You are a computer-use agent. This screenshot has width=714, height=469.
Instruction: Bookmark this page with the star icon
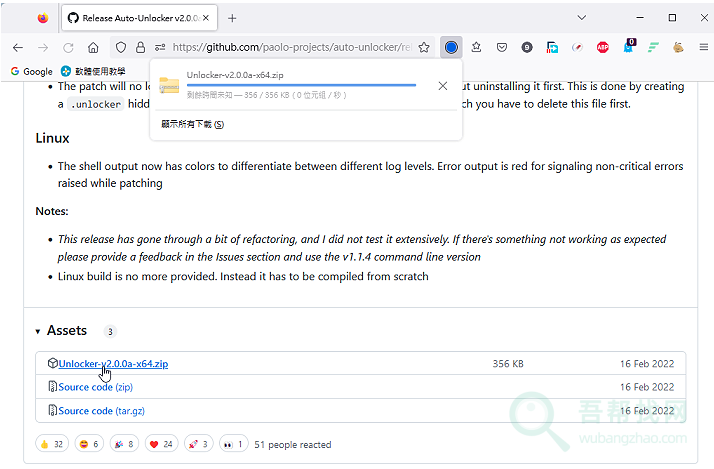424,47
